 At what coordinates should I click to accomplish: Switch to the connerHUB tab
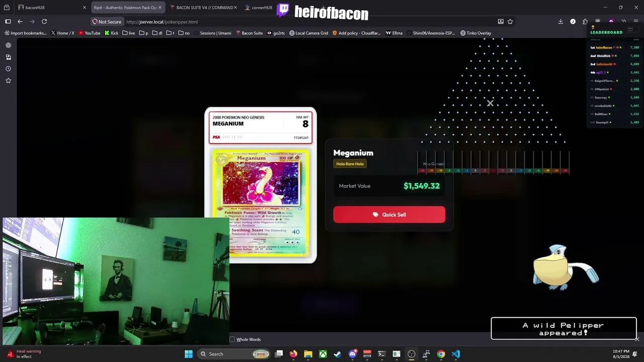pyautogui.click(x=259, y=8)
